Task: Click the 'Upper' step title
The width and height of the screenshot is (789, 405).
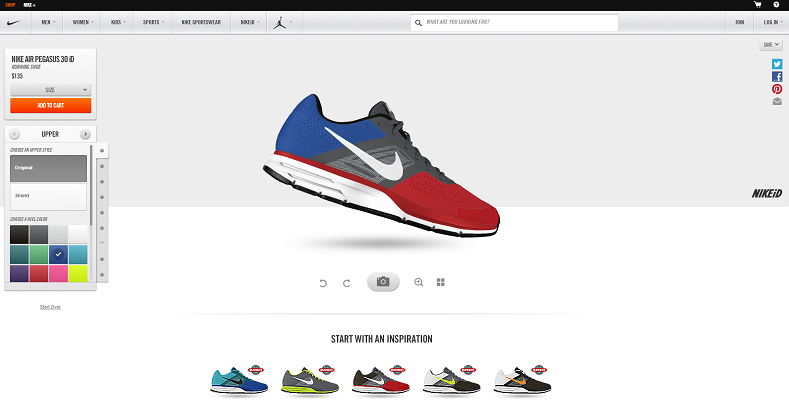Action: [50, 134]
